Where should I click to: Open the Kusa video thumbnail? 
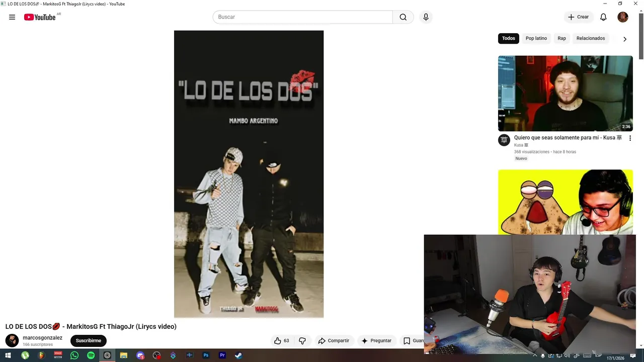(x=566, y=94)
